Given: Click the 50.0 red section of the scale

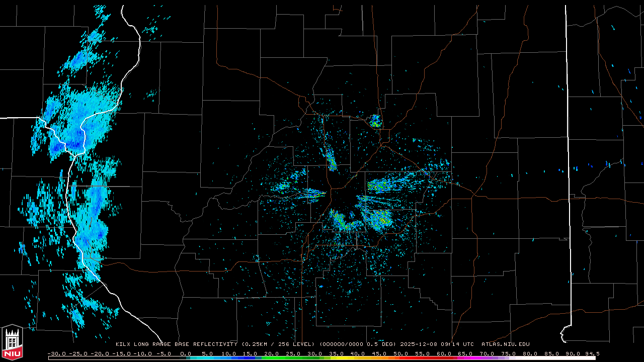Looking at the screenshot, I should tap(400, 354).
